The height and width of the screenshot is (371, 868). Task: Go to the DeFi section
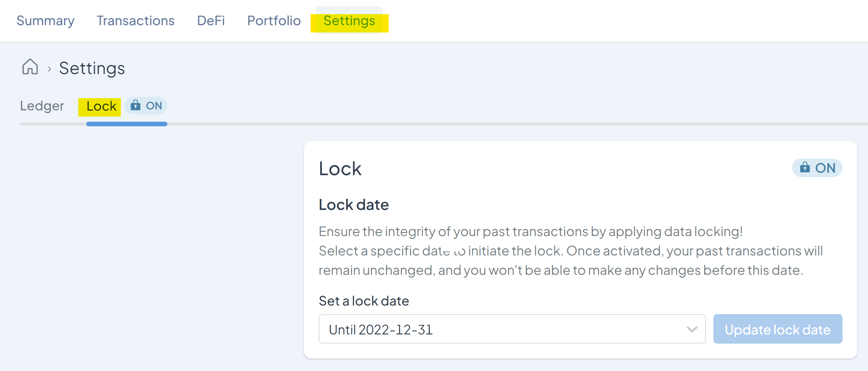tap(211, 21)
